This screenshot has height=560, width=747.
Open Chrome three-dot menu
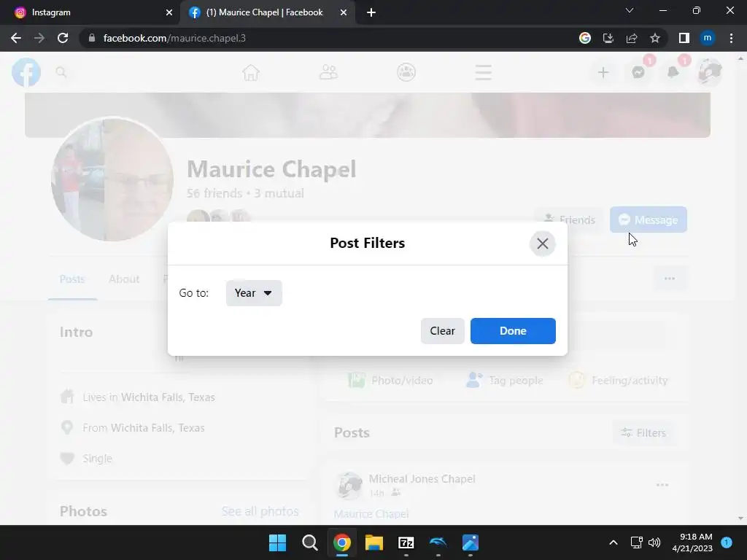click(731, 38)
